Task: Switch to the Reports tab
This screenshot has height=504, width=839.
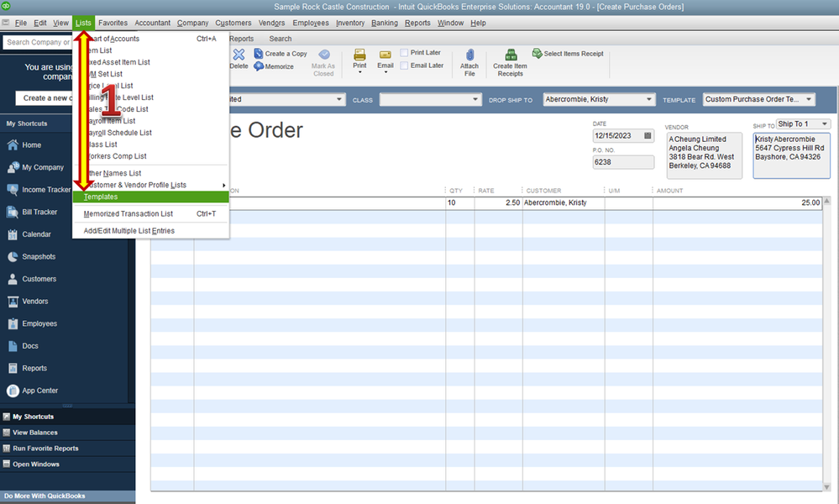Action: [x=241, y=39]
